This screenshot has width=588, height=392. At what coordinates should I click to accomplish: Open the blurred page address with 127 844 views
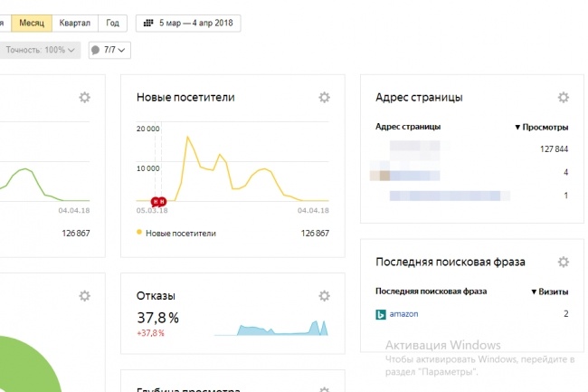click(414, 149)
